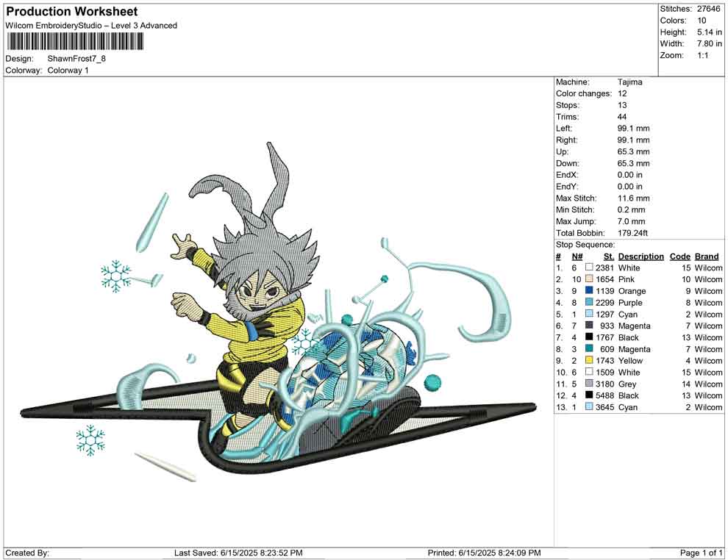728x560 pixels.
Task: Click the Colors value 10
Action: click(702, 21)
